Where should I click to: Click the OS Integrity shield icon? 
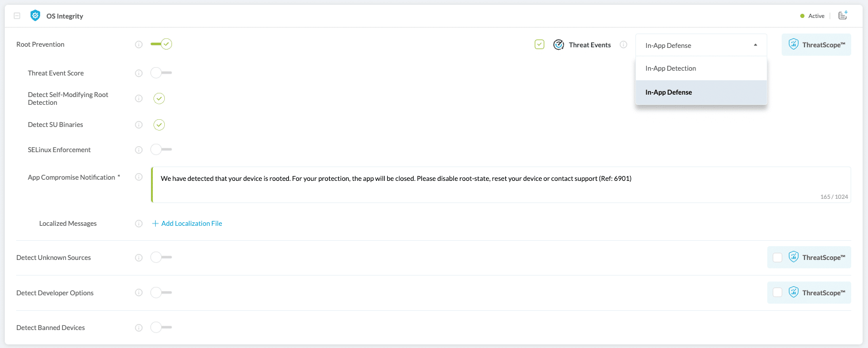click(x=35, y=16)
